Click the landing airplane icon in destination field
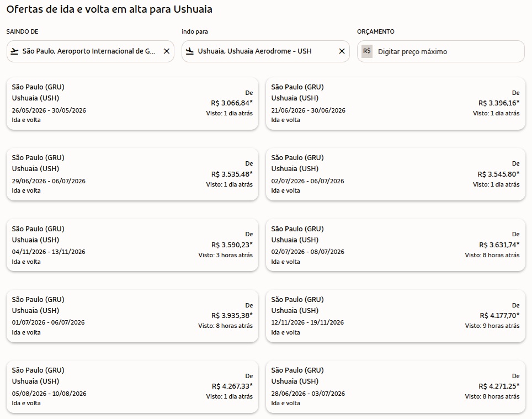 190,51
